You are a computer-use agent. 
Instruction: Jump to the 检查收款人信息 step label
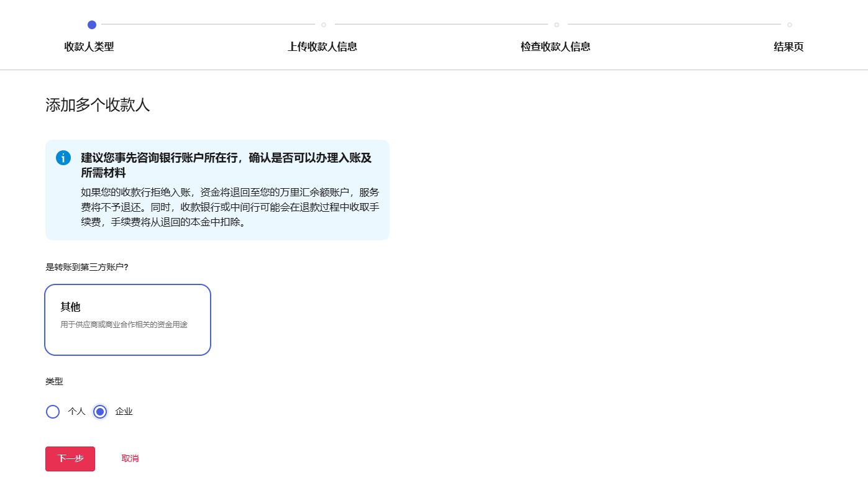pos(555,47)
